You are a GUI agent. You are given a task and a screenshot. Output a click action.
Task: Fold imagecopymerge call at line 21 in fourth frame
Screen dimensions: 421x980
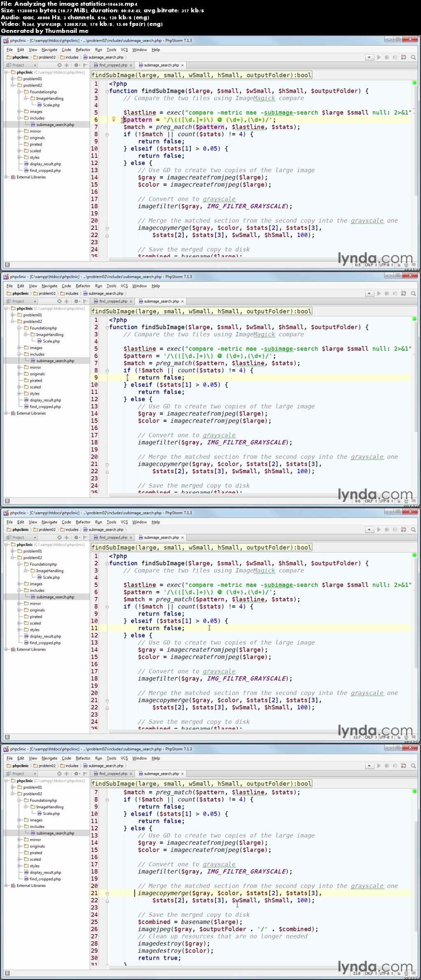[x=107, y=893]
